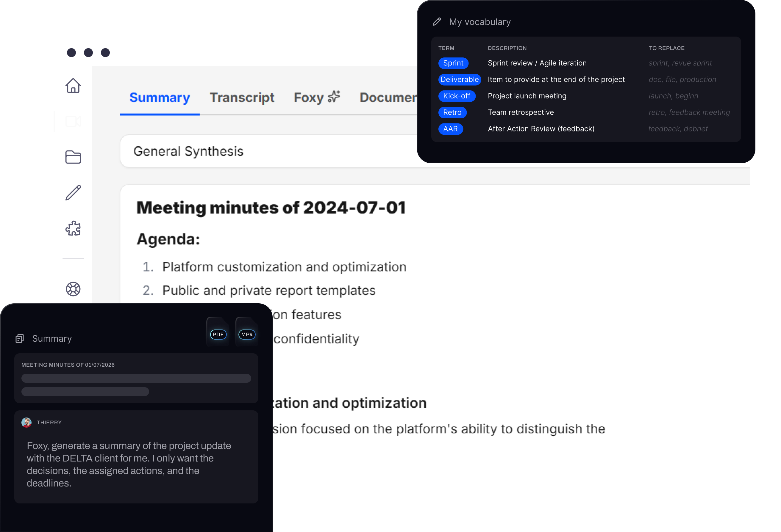Click the TERM column header
This screenshot has width=781, height=532.
[446, 48]
